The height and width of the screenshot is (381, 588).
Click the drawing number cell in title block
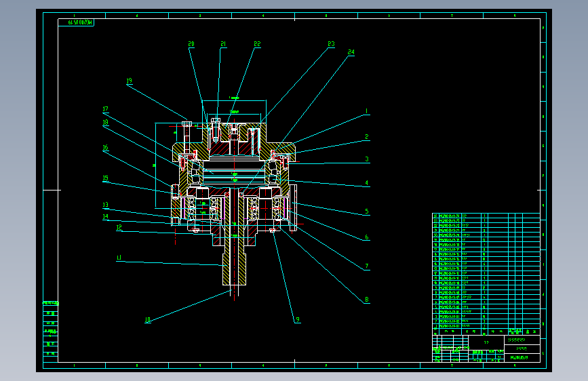(x=522, y=358)
